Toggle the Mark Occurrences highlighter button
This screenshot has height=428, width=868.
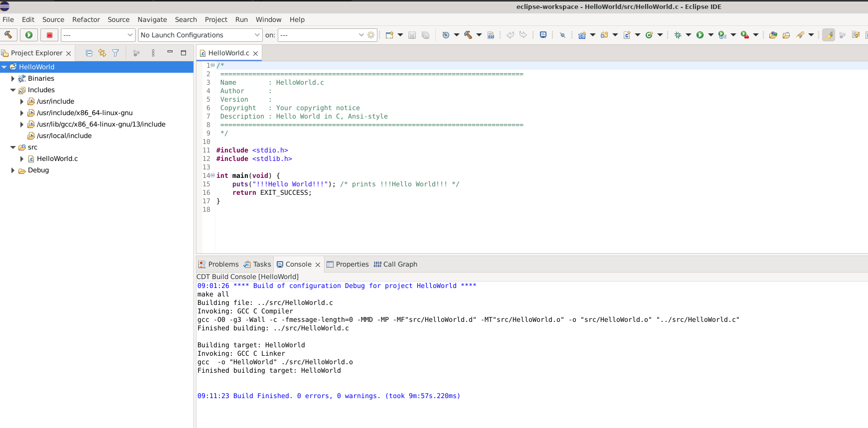pos(829,35)
